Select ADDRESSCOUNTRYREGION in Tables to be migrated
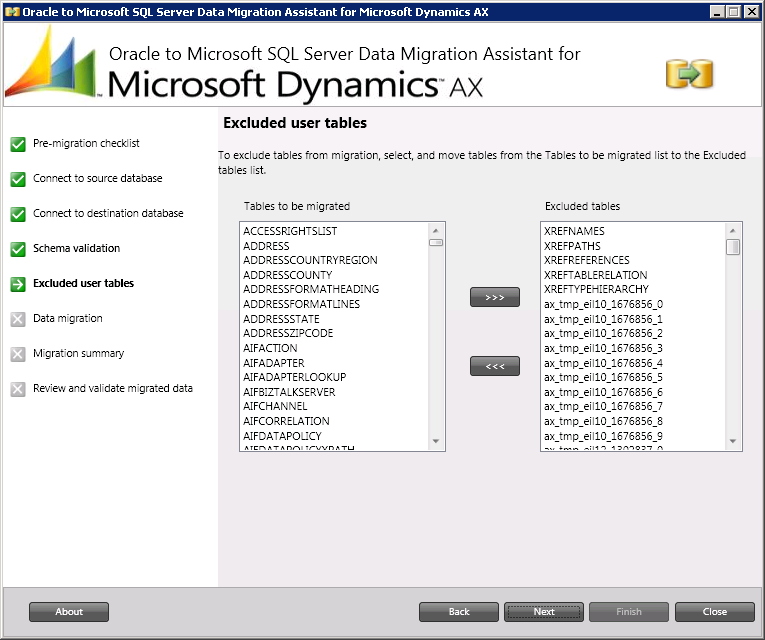Viewport: 765px width, 640px height. [x=310, y=260]
